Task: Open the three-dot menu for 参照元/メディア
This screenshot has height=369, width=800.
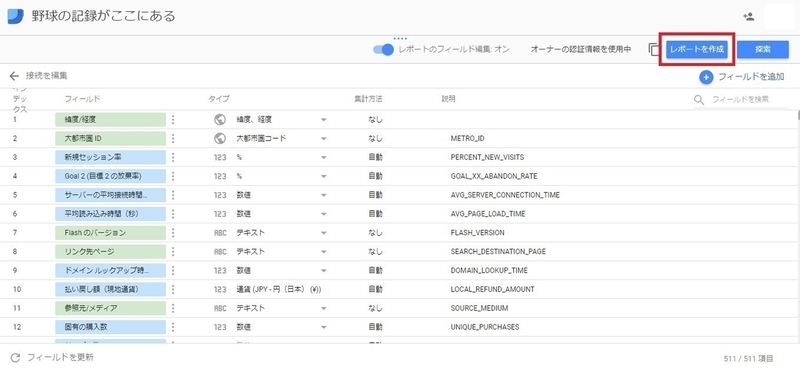Action: tap(173, 308)
